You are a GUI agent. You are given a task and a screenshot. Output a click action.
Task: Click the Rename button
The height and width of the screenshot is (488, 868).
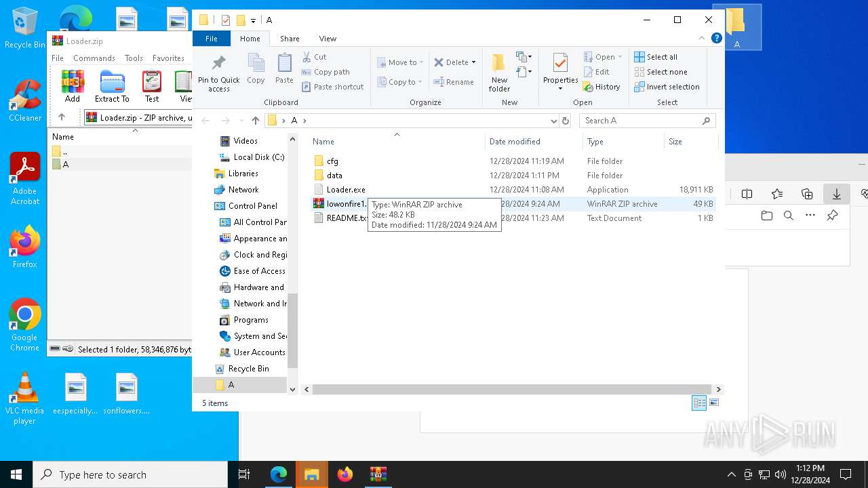(454, 82)
